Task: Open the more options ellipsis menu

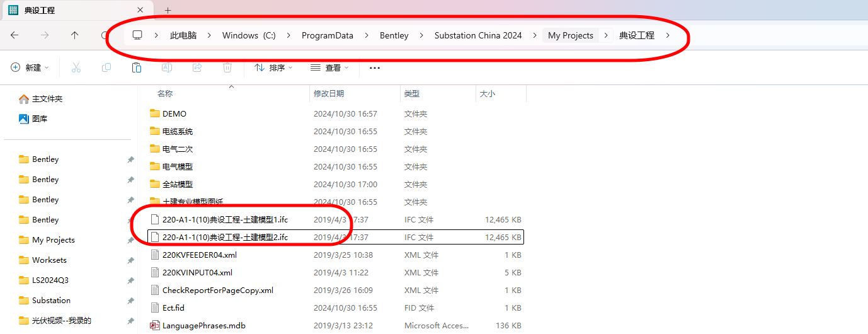Action: [375, 67]
